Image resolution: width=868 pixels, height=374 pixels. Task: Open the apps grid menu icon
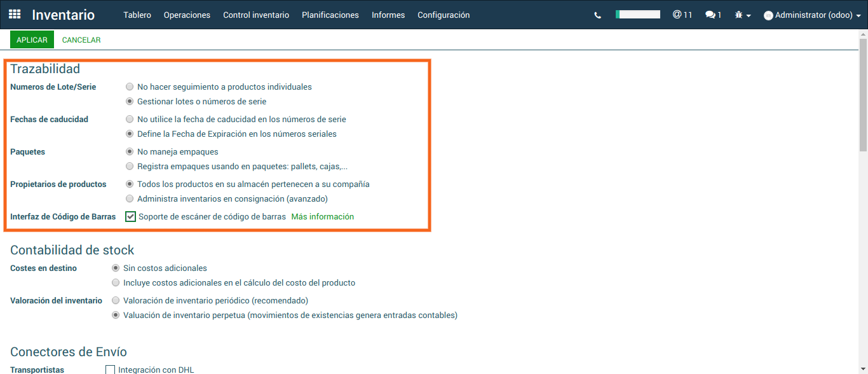tap(15, 15)
